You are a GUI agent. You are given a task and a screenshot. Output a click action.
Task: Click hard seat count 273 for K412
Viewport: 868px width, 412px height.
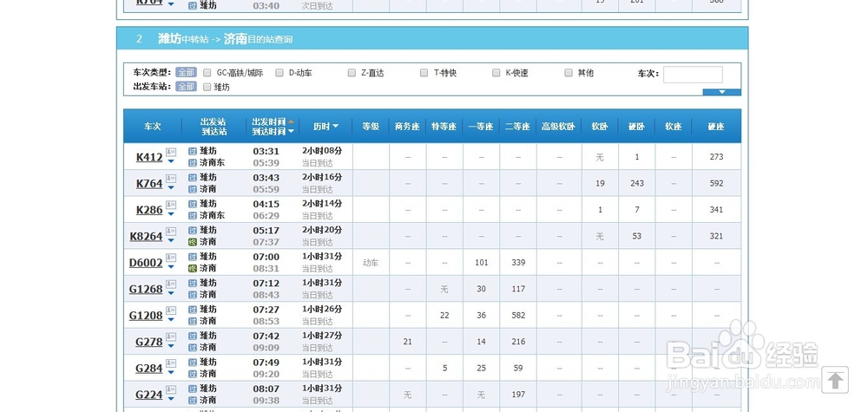[716, 157]
